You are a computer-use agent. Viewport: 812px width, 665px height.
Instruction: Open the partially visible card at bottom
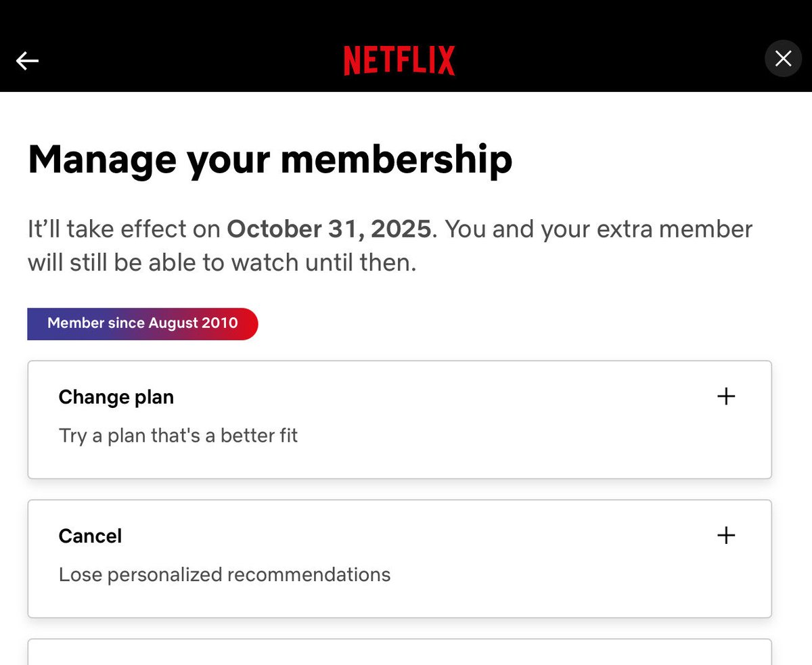click(x=399, y=652)
